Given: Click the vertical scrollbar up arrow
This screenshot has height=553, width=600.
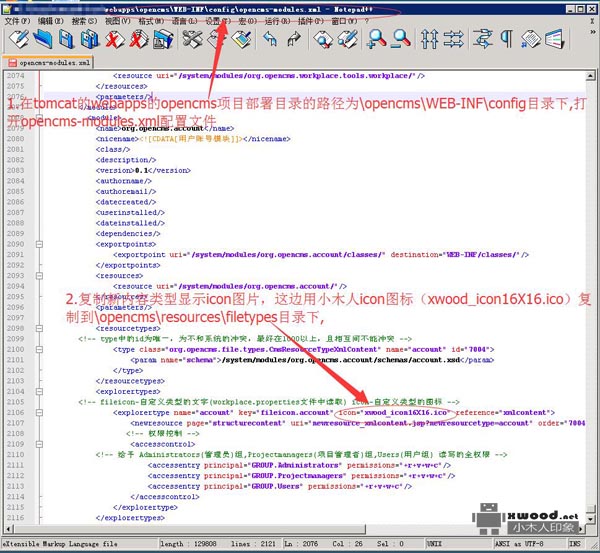Looking at the screenshot, I should [x=590, y=76].
